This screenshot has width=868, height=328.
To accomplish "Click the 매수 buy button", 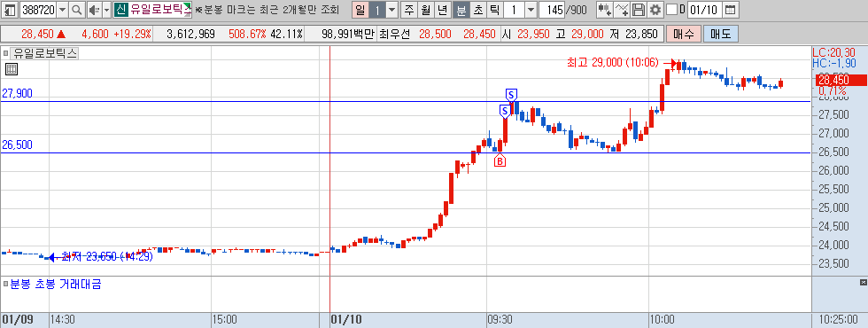I will [x=683, y=35].
